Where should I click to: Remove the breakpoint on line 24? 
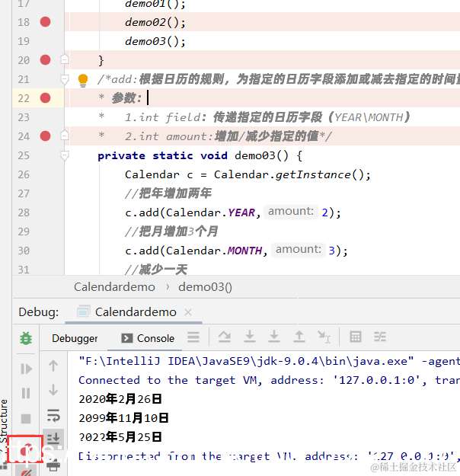pyautogui.click(x=45, y=136)
